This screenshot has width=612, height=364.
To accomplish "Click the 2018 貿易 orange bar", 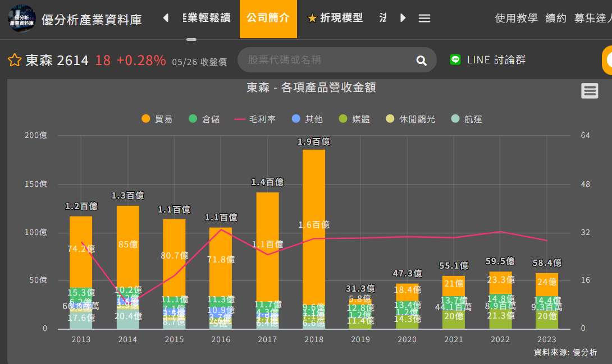I will (314, 227).
